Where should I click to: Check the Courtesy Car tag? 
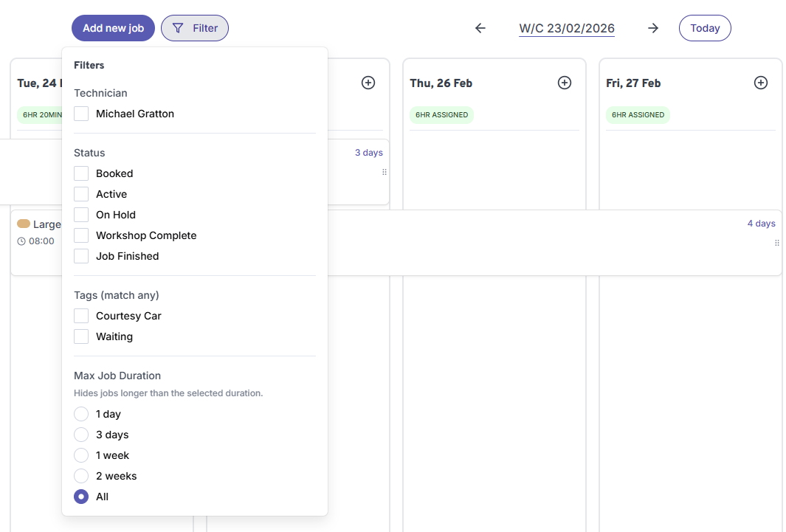[x=81, y=315]
